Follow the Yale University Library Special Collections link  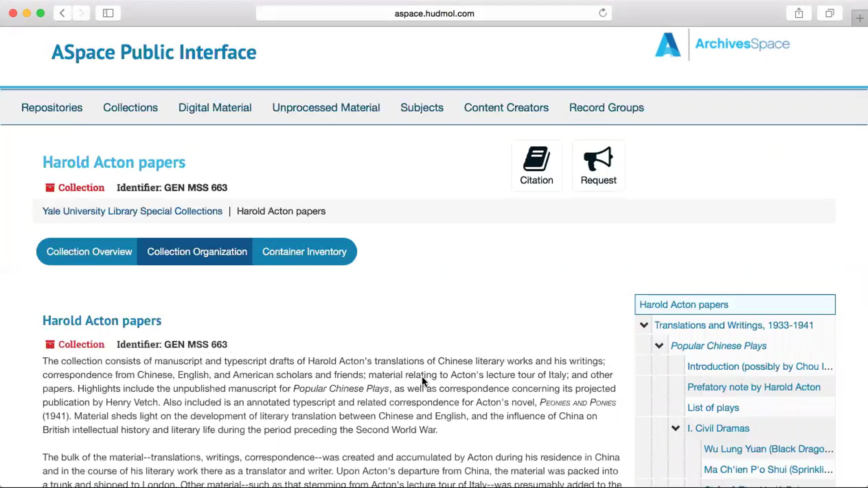point(132,211)
